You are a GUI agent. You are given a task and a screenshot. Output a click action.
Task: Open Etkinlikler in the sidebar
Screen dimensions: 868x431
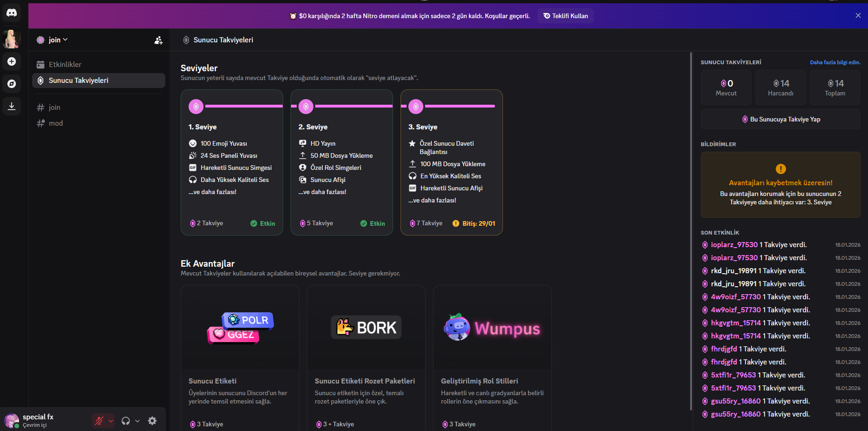(99, 65)
